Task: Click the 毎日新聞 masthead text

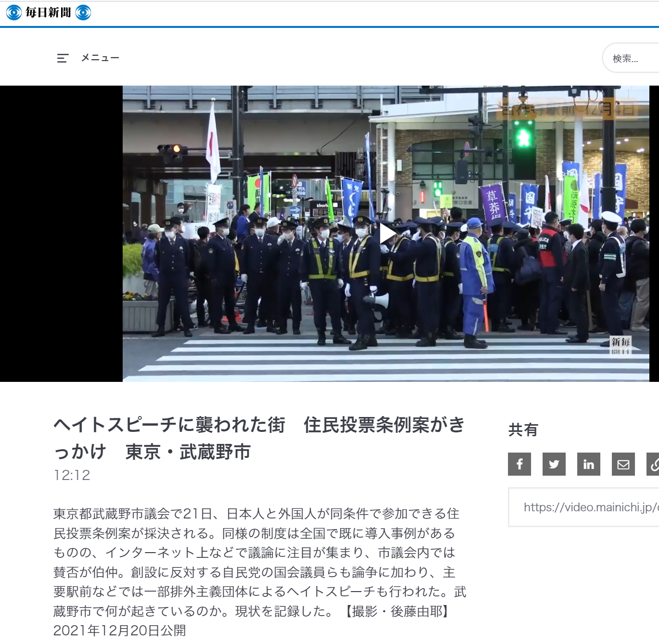Action: (50, 13)
